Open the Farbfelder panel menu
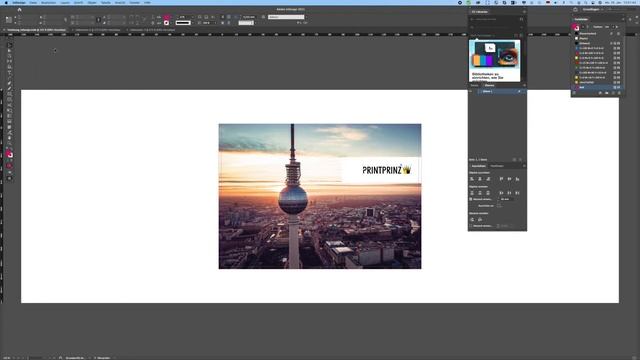 point(623,19)
